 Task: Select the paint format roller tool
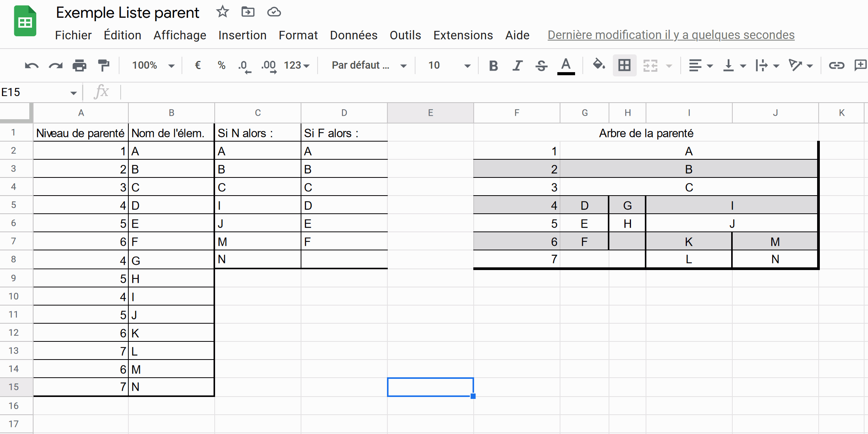point(103,66)
